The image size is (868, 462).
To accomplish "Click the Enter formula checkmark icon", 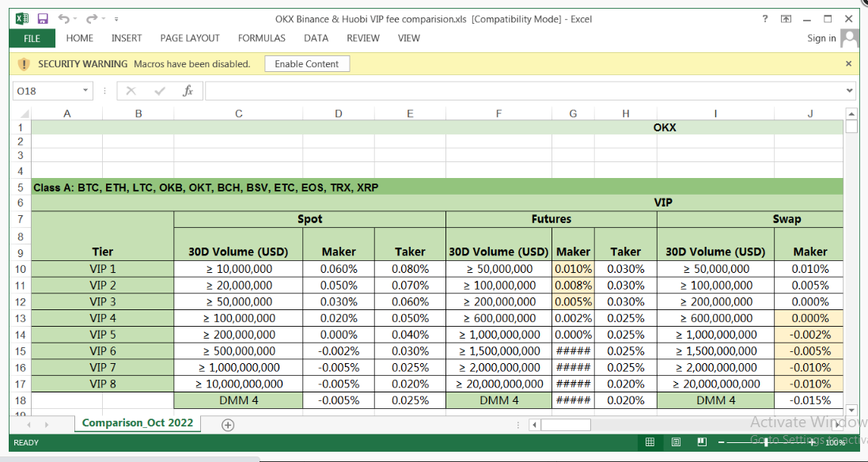I will point(160,91).
